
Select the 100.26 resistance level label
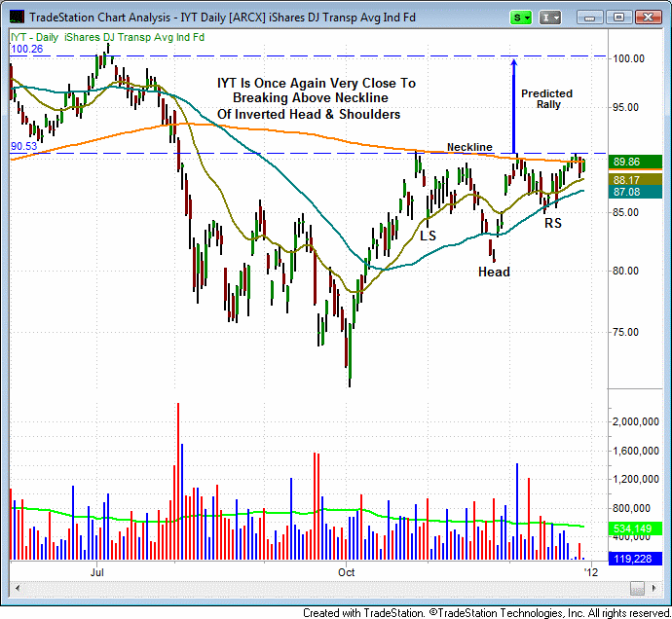click(27, 49)
